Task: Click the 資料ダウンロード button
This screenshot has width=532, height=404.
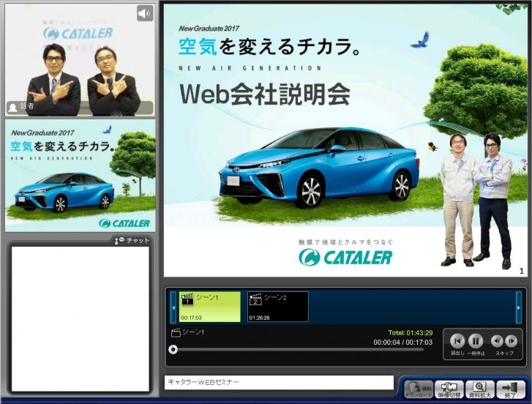Action: click(419, 389)
